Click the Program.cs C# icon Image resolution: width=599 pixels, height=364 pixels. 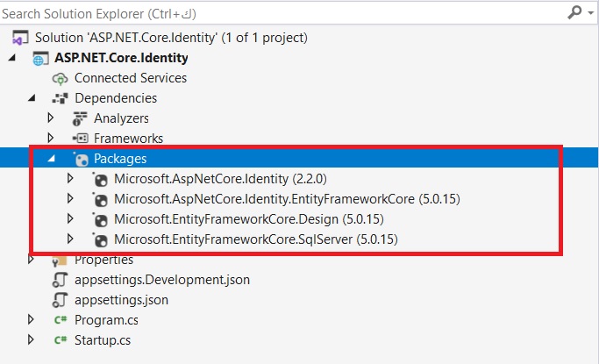pos(61,319)
